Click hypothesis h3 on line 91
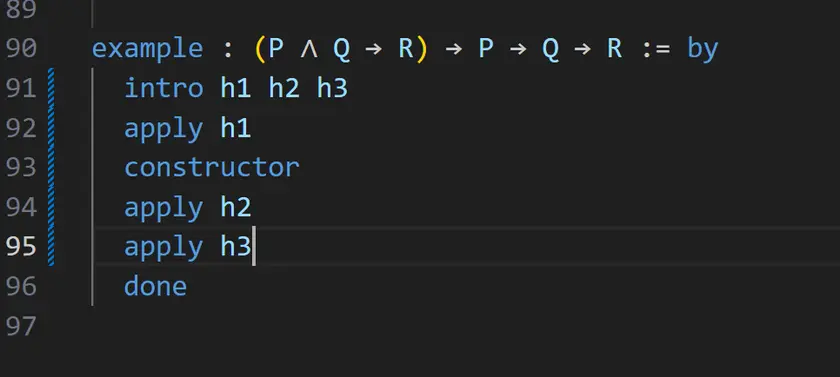Image resolution: width=840 pixels, height=377 pixels. 332,88
